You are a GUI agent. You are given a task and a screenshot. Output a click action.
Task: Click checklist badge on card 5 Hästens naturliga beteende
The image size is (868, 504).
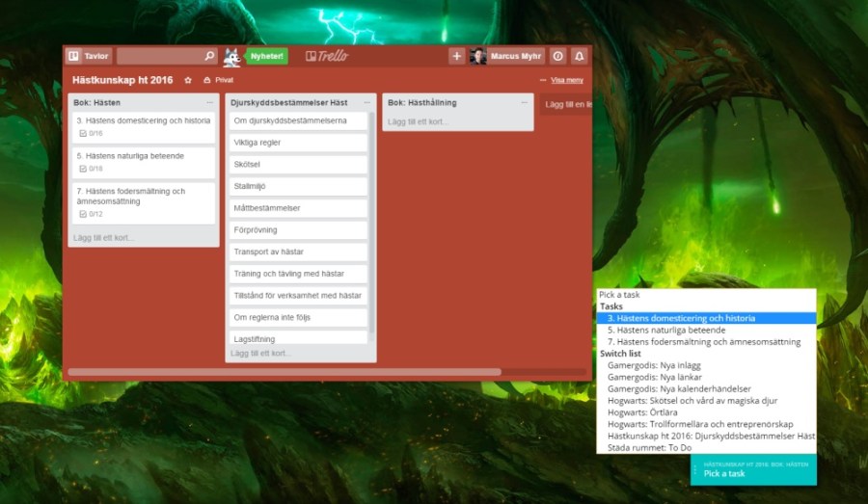pos(91,169)
